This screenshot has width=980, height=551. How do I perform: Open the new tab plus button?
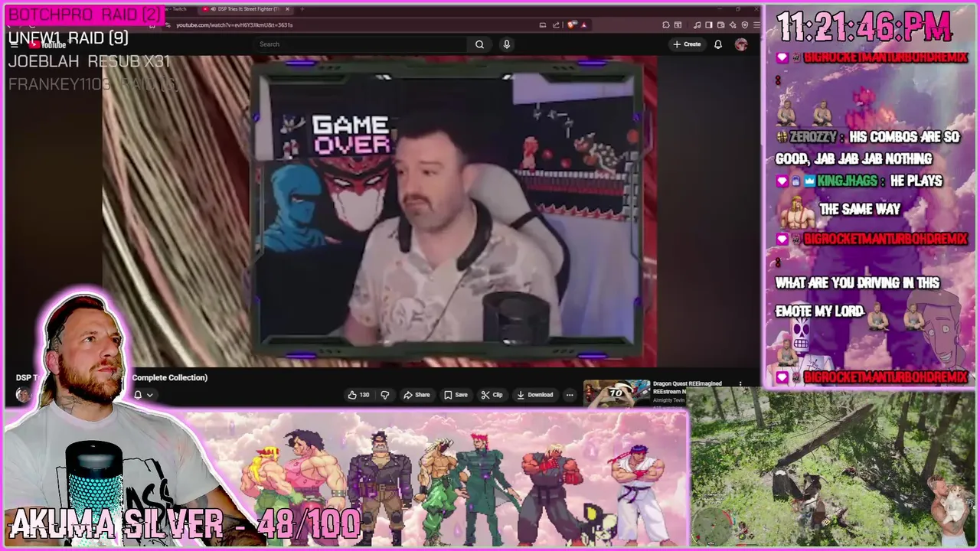click(x=302, y=9)
